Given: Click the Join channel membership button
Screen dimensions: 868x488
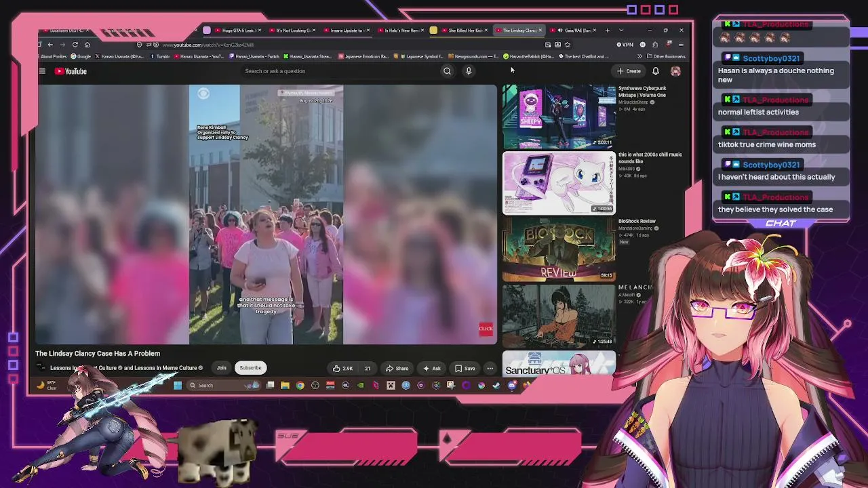Looking at the screenshot, I should click(221, 368).
